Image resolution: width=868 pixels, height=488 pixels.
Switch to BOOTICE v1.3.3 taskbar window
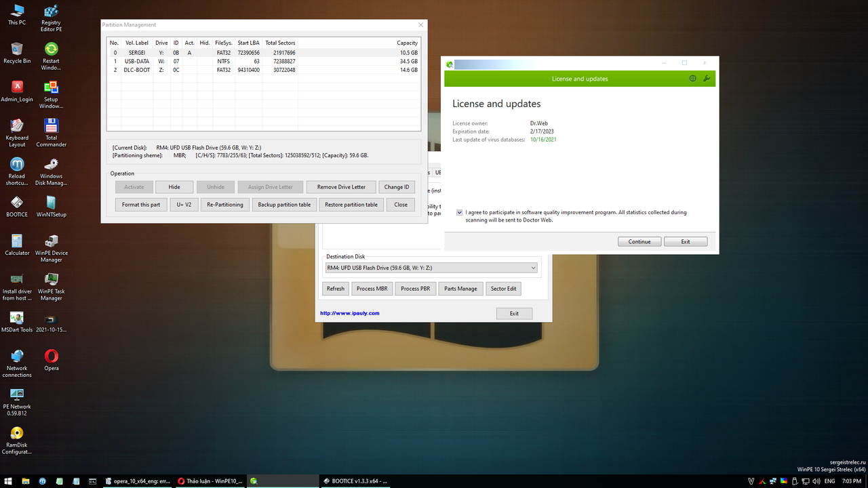(355, 481)
